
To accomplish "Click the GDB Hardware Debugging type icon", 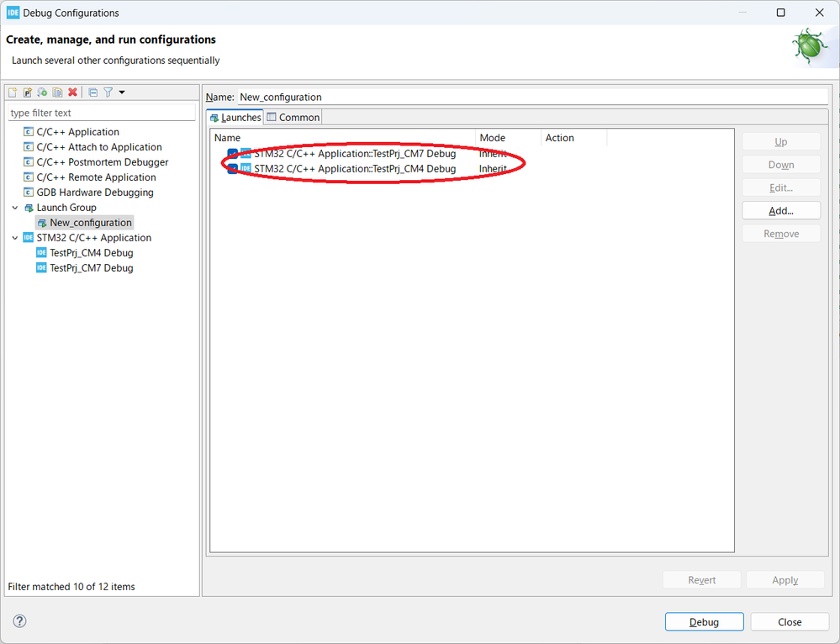I will (x=29, y=193).
